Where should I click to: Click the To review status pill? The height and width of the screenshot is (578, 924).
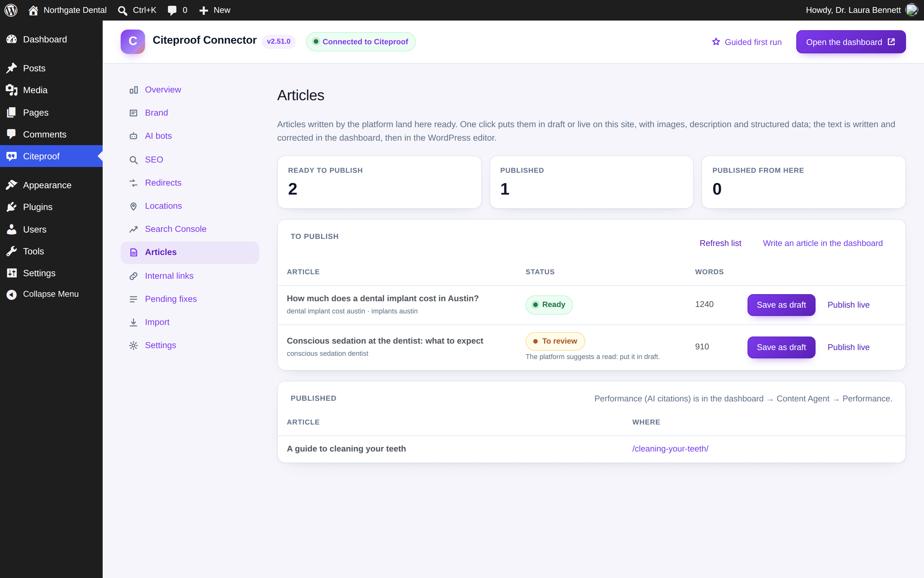(x=555, y=341)
